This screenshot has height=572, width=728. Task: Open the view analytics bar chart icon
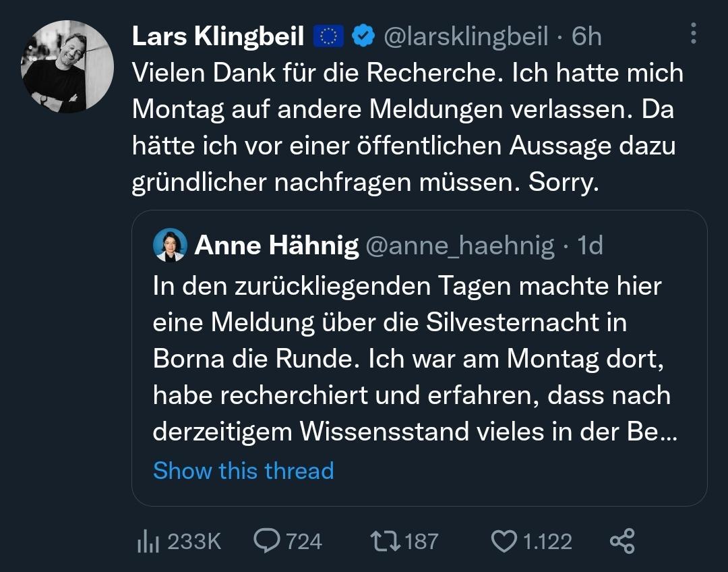pyautogui.click(x=147, y=541)
